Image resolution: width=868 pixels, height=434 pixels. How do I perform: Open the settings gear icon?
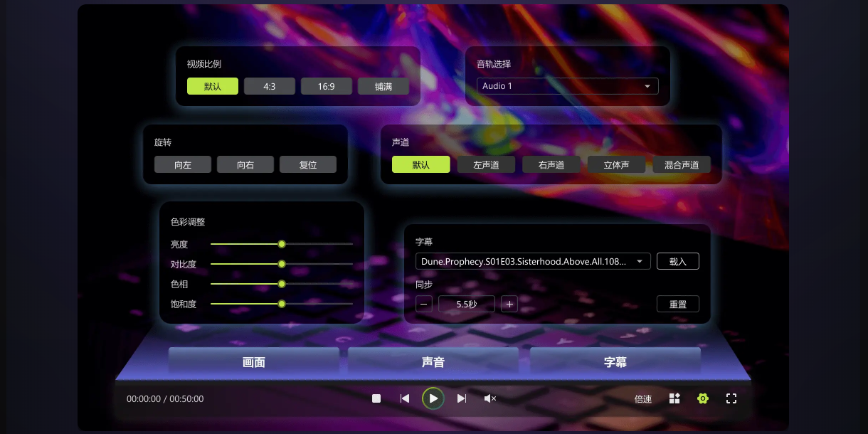[x=703, y=398]
